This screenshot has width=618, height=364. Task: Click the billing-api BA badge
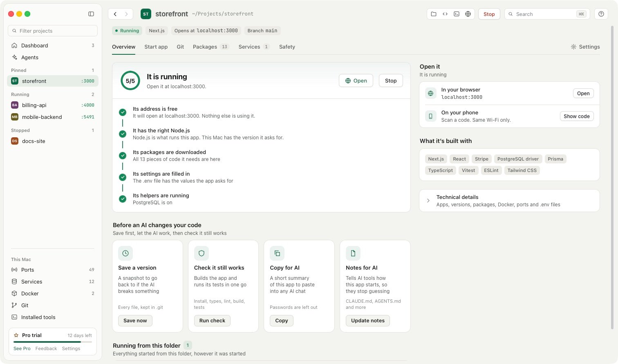pyautogui.click(x=15, y=105)
